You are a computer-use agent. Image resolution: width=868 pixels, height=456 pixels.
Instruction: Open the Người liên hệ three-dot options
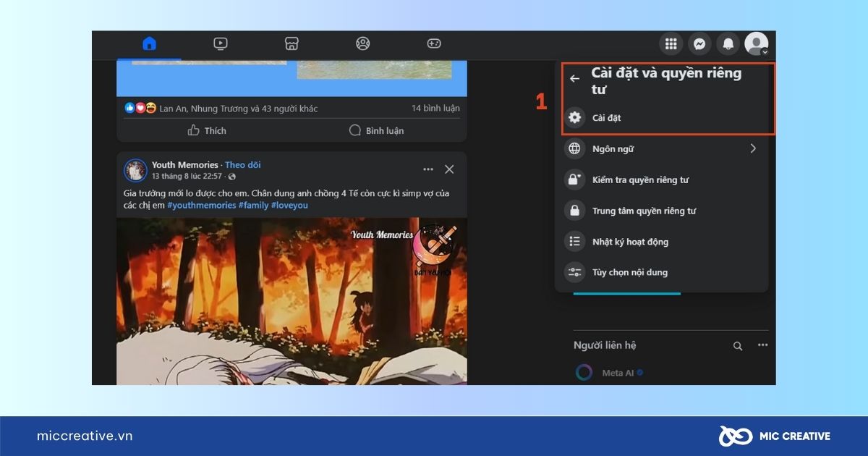[x=762, y=345]
